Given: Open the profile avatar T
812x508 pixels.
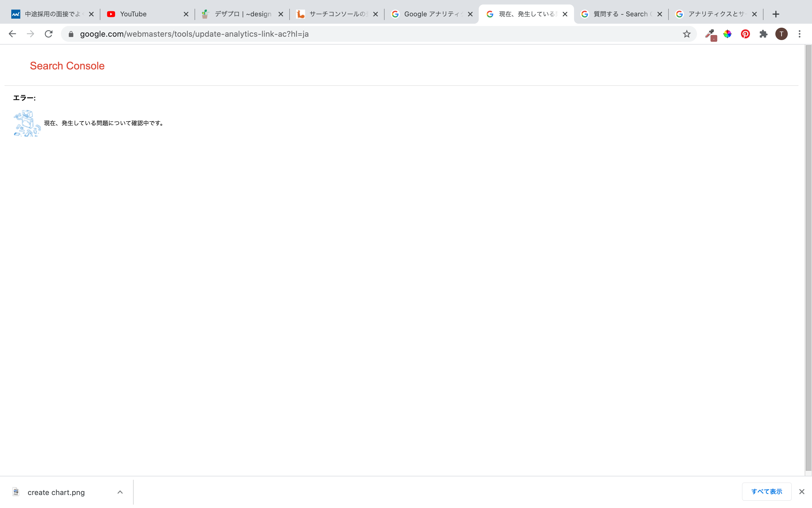Looking at the screenshot, I should [x=782, y=34].
